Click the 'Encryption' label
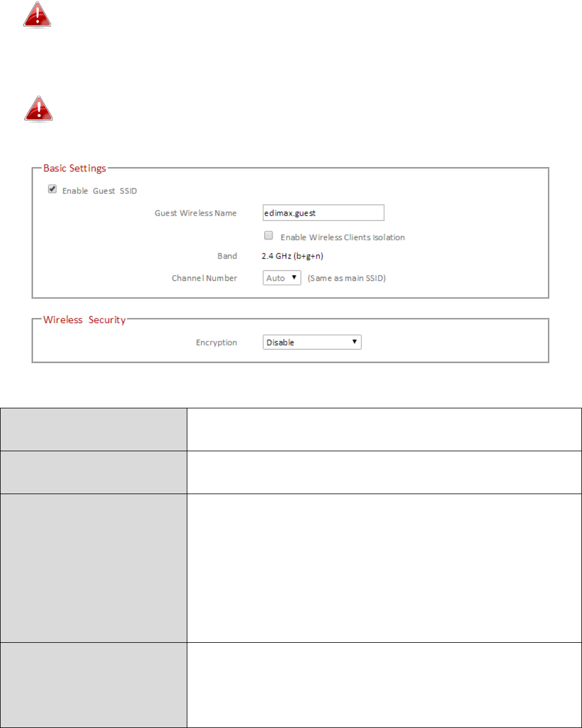This screenshot has width=582, height=728. [x=217, y=343]
